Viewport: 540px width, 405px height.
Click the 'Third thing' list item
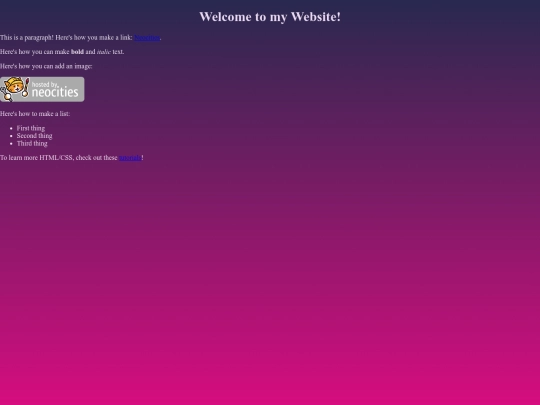[32, 143]
